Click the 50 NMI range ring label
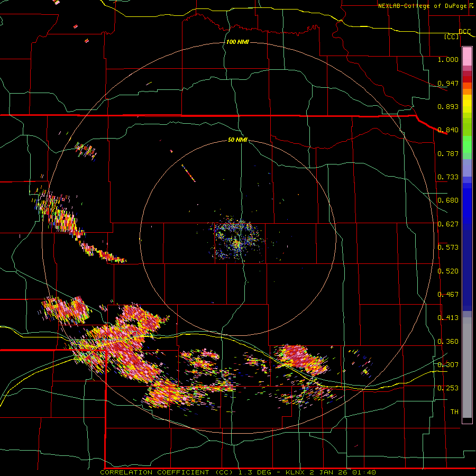The image size is (476, 476). 237,140
